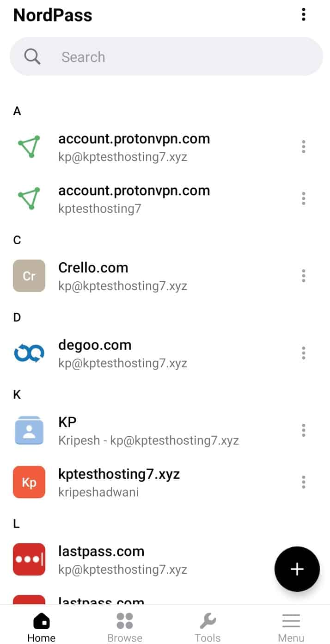Open the NordPass top-right overflow menu
This screenshot has width=330, height=644.
[x=303, y=15]
